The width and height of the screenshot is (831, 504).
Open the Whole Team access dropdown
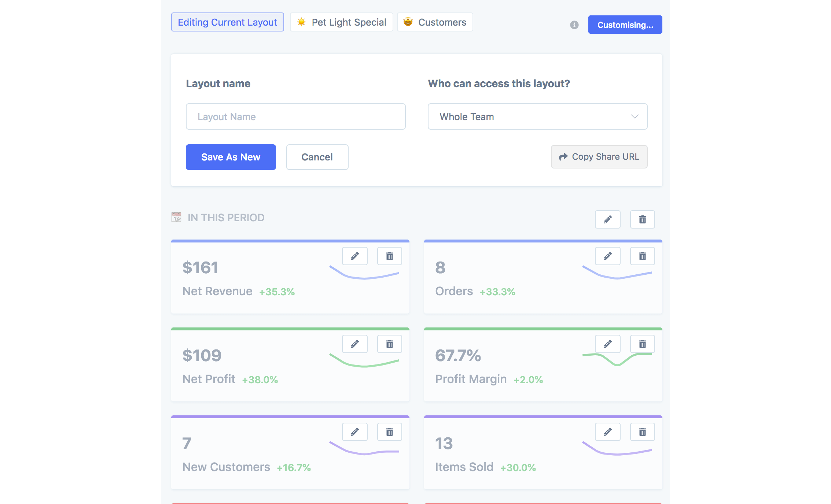point(537,116)
